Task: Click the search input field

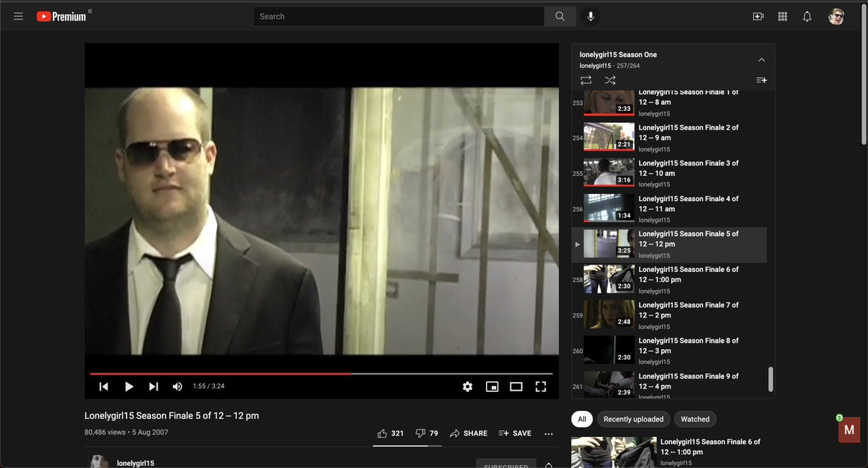Action: [x=399, y=16]
